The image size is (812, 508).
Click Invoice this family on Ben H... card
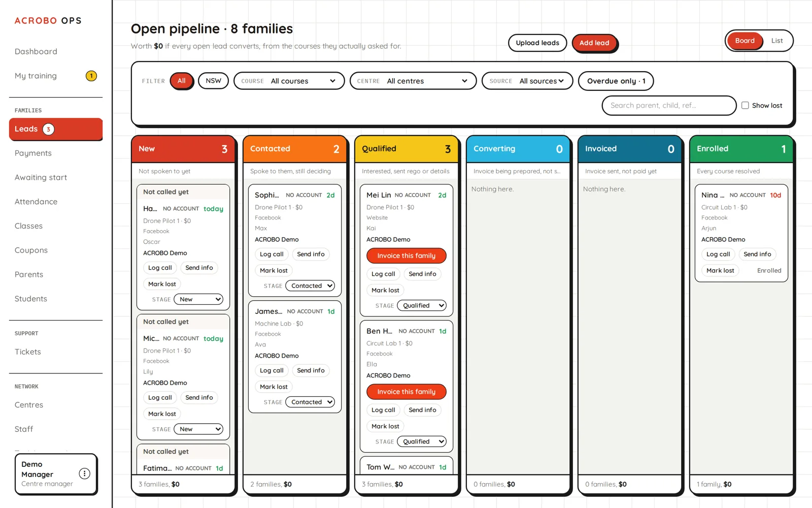click(407, 392)
